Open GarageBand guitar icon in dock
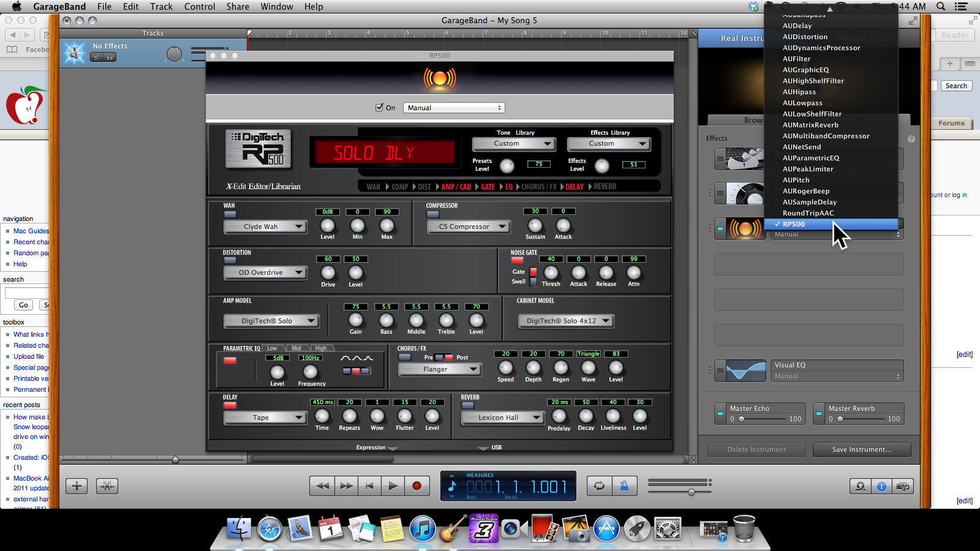 click(453, 529)
